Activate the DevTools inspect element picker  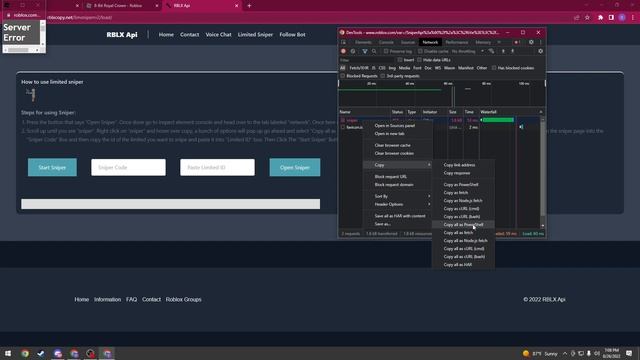coord(344,42)
